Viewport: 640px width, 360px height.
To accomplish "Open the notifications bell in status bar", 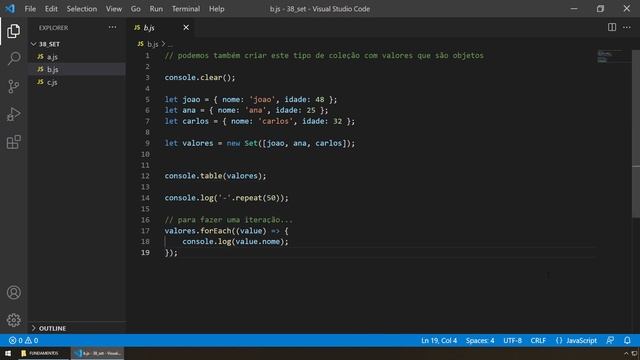I will 627,340.
